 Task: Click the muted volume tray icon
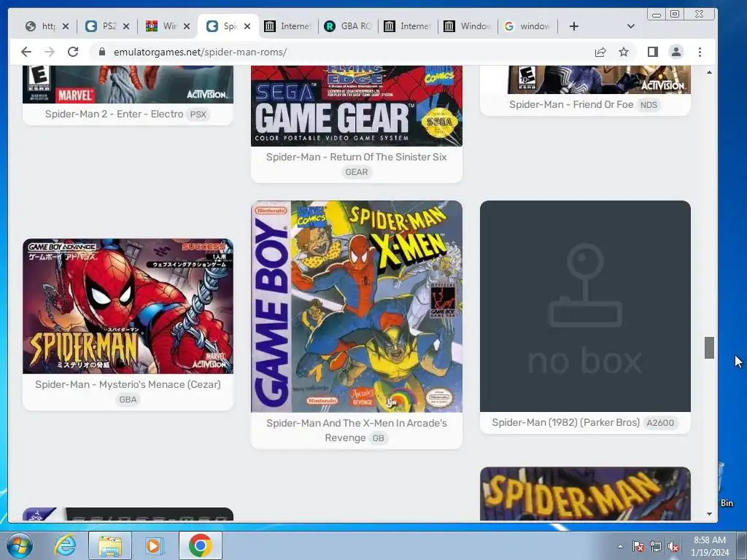[x=673, y=546]
